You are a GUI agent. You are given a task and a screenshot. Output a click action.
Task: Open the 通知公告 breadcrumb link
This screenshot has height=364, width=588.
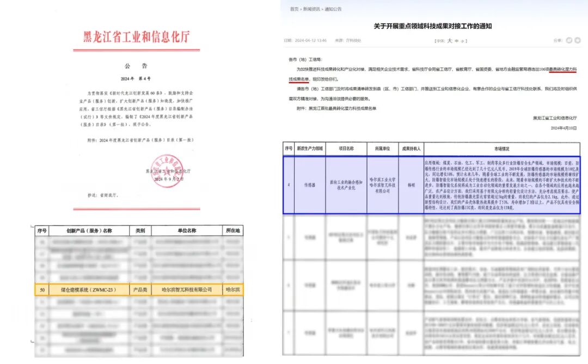pyautogui.click(x=333, y=9)
